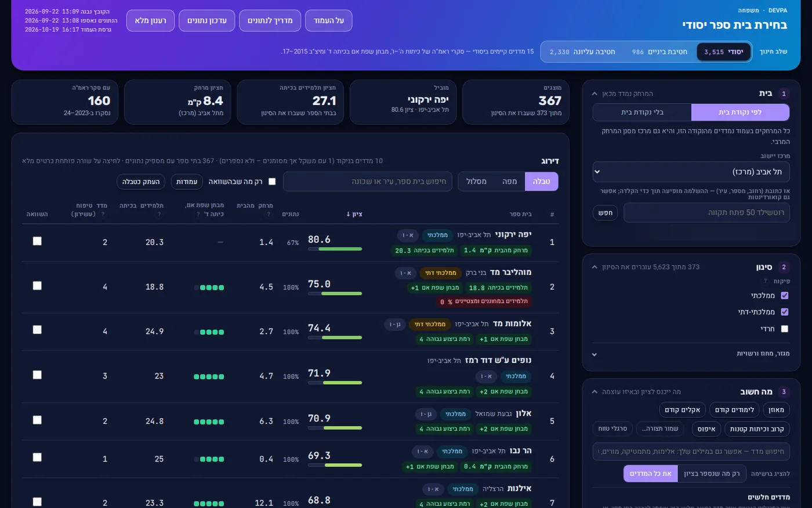Check the compare box for מוהליבר מד row
The image size is (812, 508).
click(37, 286)
